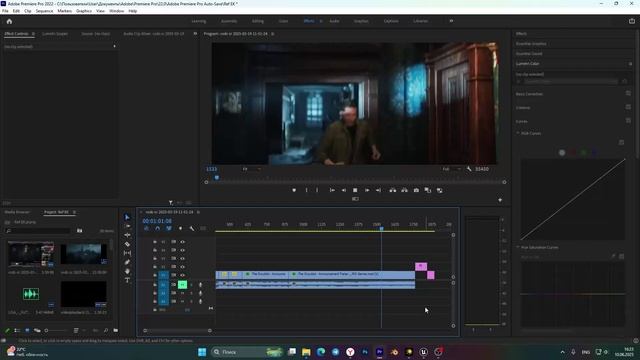Select the Hand tool
640x360 pixels.
click(x=127, y=271)
